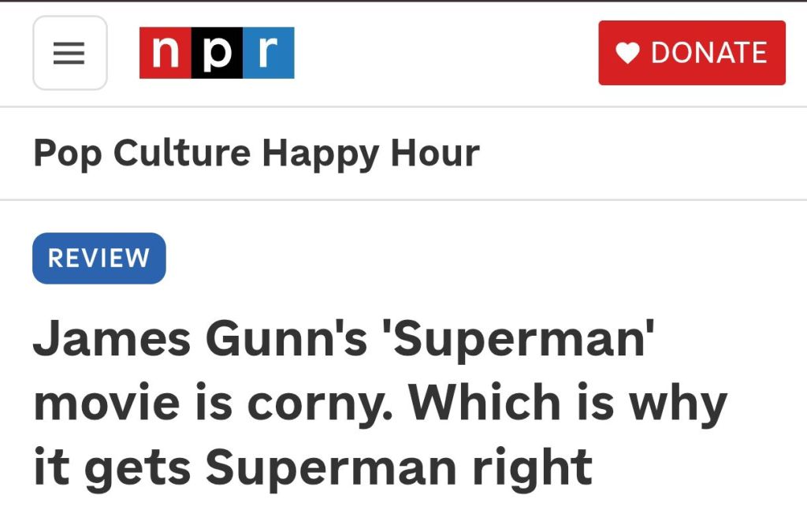Click the DONATE text label
807x532 pixels.
[x=708, y=53]
